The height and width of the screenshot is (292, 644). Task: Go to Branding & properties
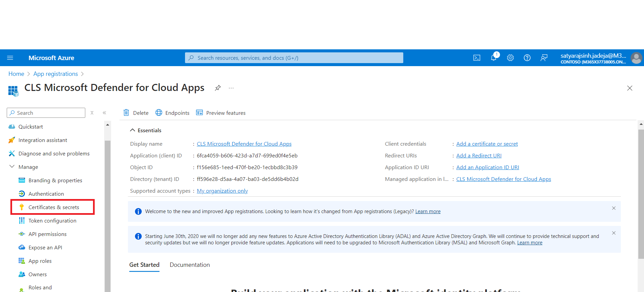(56, 180)
